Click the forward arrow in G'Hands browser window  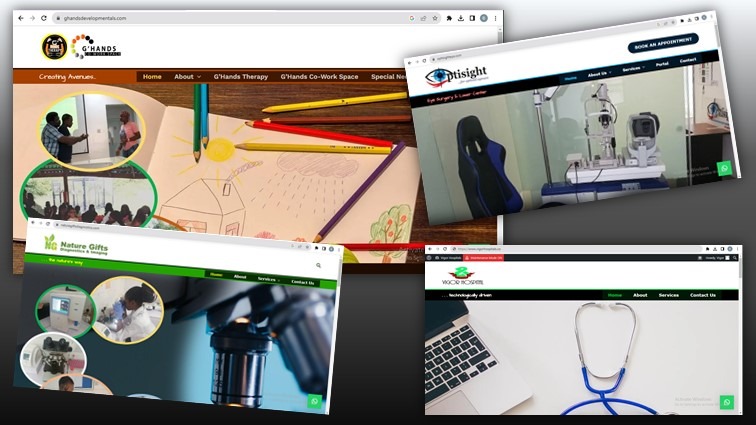point(32,18)
